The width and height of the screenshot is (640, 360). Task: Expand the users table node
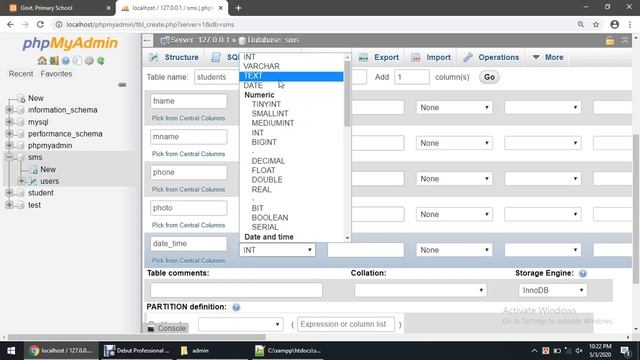pos(21,181)
